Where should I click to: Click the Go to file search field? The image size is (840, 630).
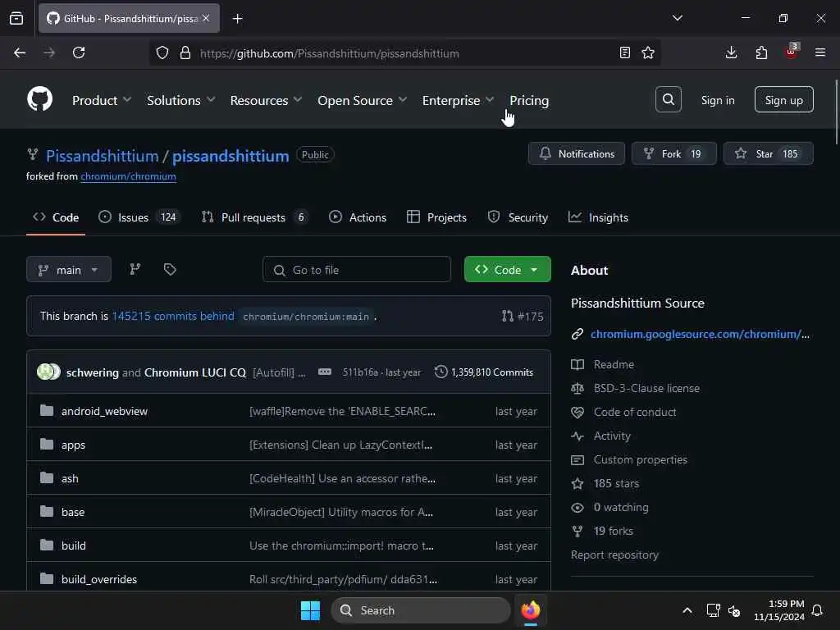[x=356, y=269]
